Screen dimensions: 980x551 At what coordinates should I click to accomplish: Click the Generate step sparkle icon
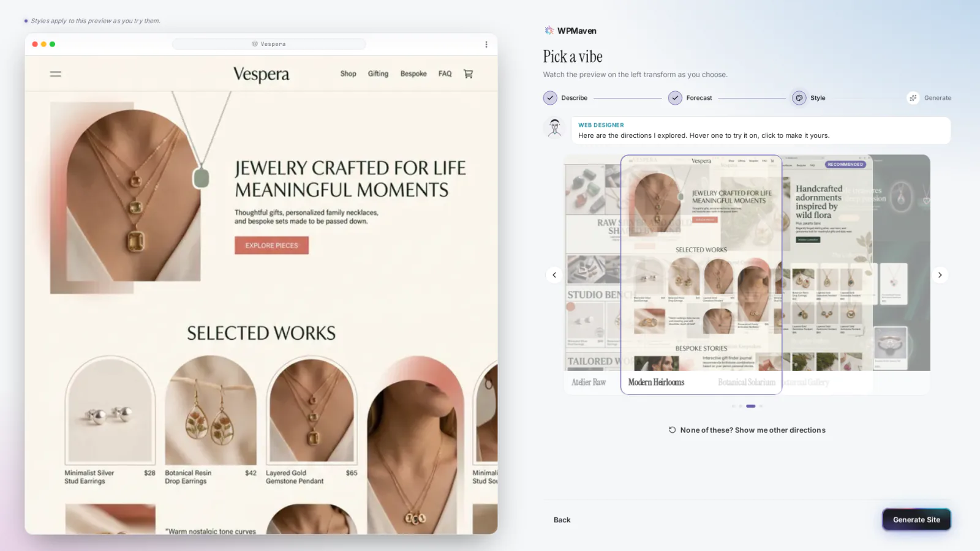(x=913, y=98)
